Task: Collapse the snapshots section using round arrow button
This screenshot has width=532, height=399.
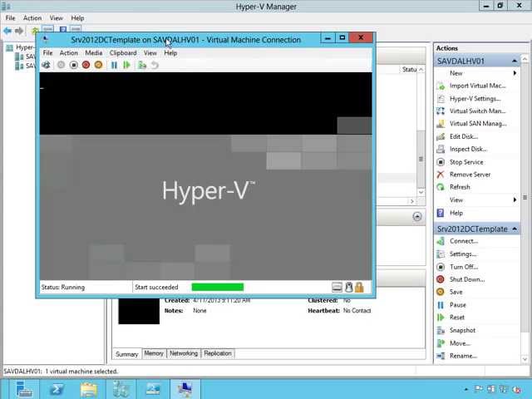Action: (417, 216)
